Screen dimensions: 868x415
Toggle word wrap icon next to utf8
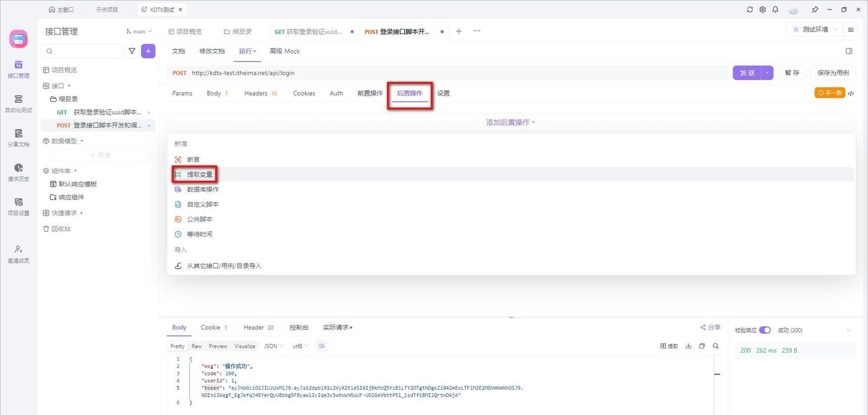point(321,346)
